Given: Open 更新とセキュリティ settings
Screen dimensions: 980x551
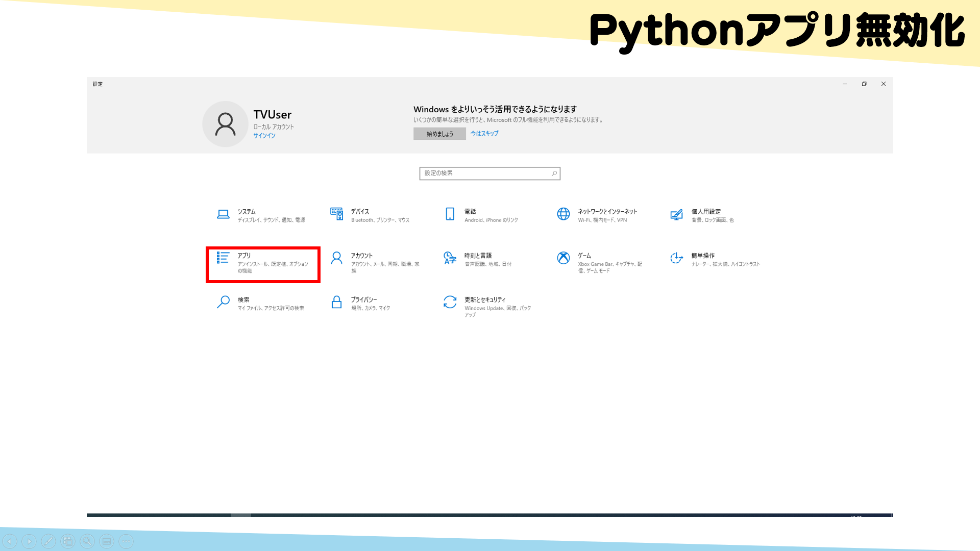Looking at the screenshot, I should tap(489, 306).
